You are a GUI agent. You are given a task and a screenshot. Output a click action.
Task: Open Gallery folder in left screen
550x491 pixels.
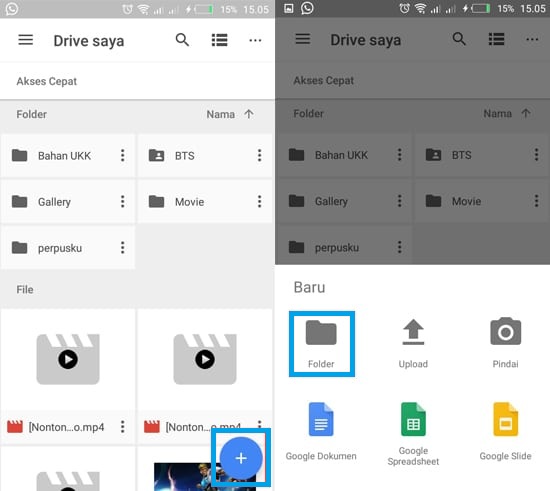tap(68, 202)
